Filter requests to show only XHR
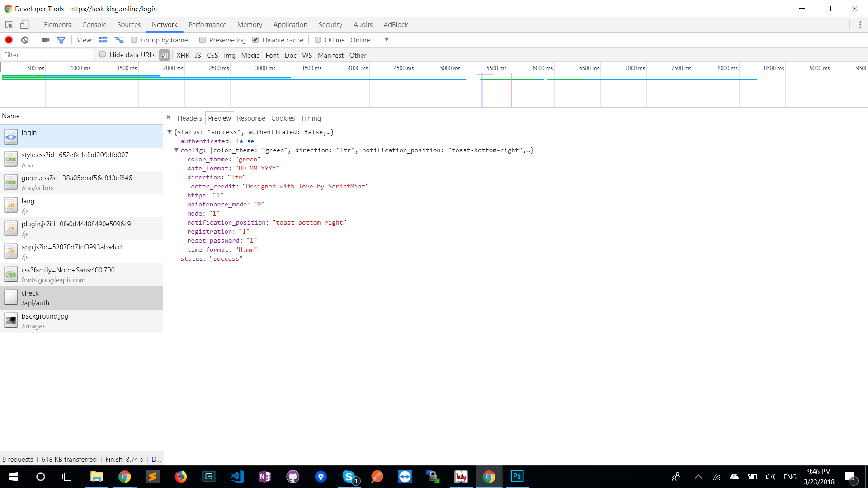 pyautogui.click(x=183, y=55)
